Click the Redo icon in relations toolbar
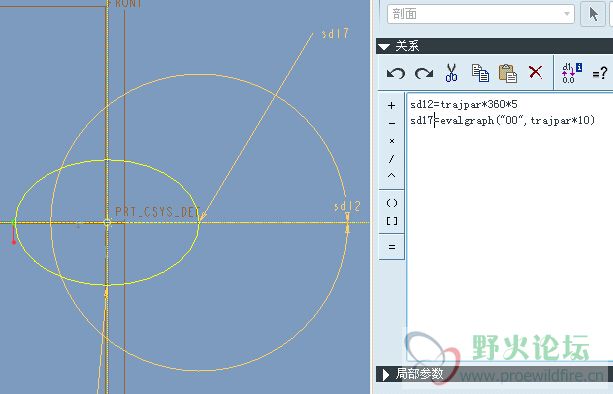This screenshot has width=613, height=394. pos(424,73)
